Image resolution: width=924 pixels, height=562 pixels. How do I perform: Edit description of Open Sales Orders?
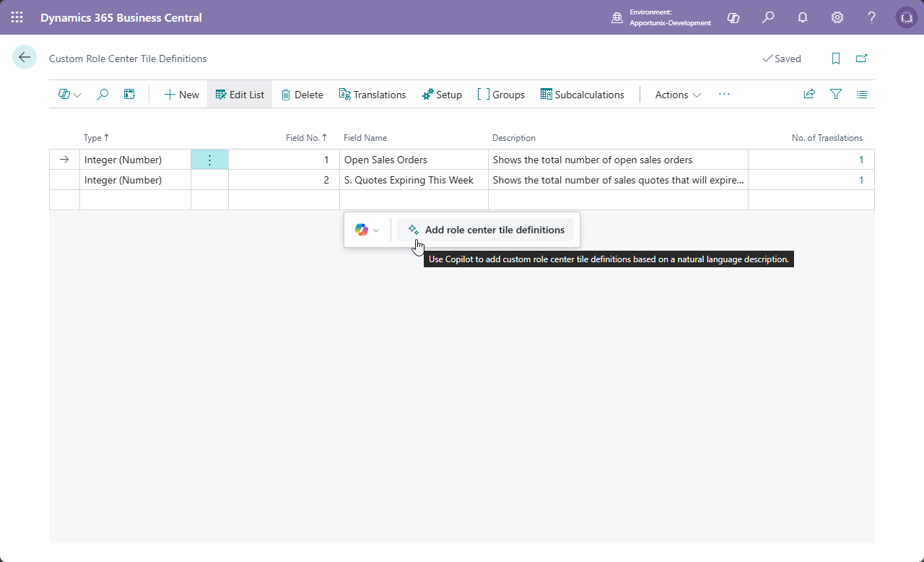[618, 160]
